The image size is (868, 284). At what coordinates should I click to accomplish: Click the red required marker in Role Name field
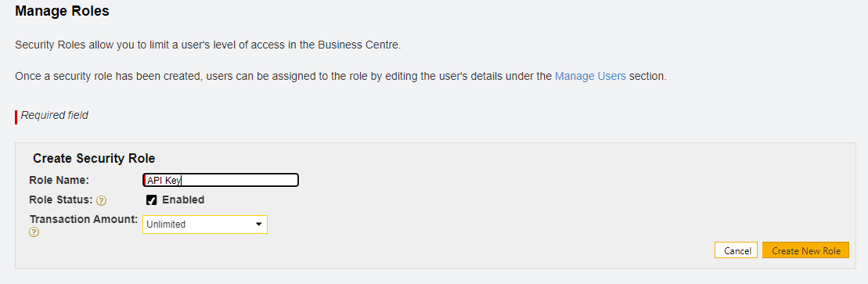click(x=145, y=180)
